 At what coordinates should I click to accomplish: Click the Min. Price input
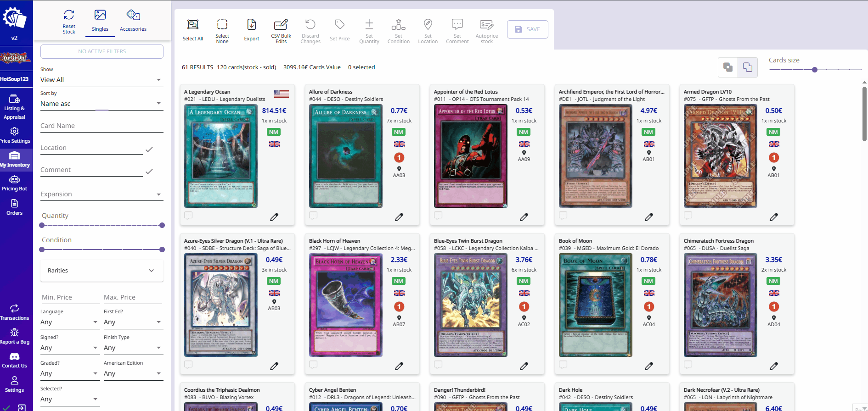[x=70, y=297]
